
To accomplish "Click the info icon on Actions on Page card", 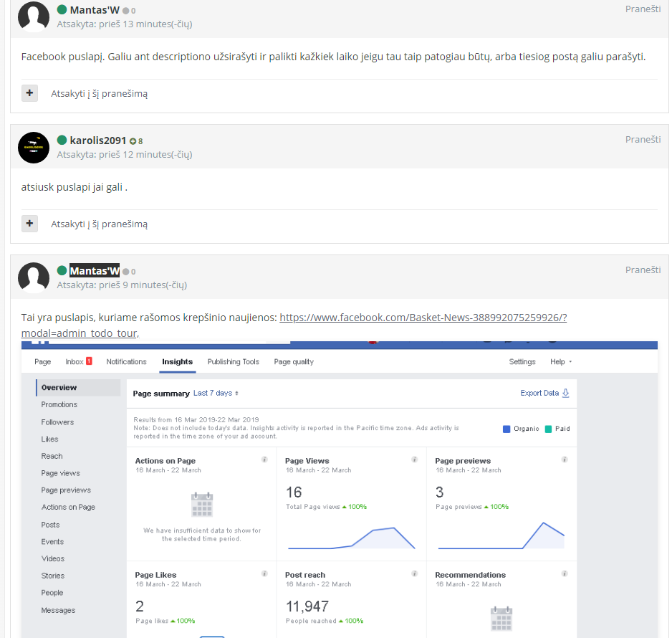I will (264, 460).
